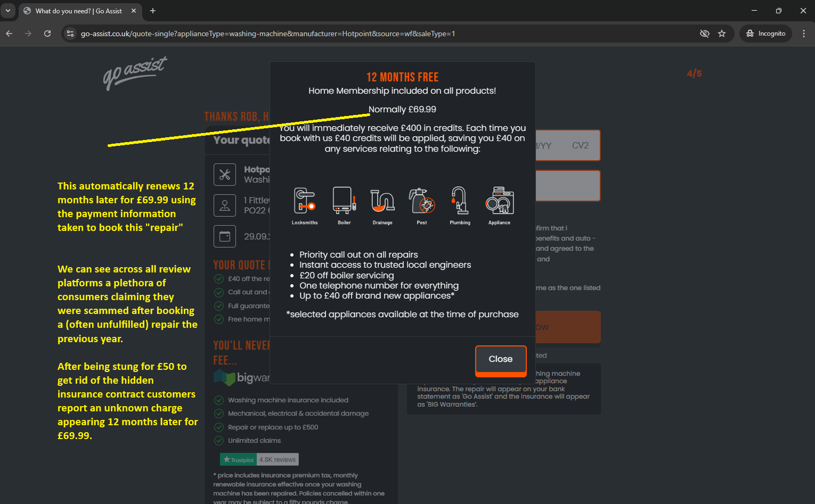This screenshot has height=504, width=815.
Task: Click the third-party cookies eye icon
Action: tap(704, 34)
